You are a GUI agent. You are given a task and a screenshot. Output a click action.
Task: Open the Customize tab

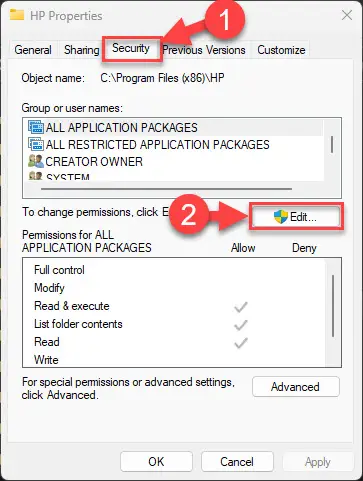coord(281,50)
